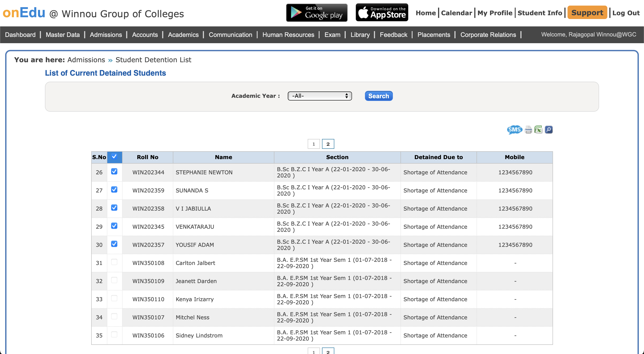Open the Admissions menu
The image size is (644, 354).
(x=106, y=35)
